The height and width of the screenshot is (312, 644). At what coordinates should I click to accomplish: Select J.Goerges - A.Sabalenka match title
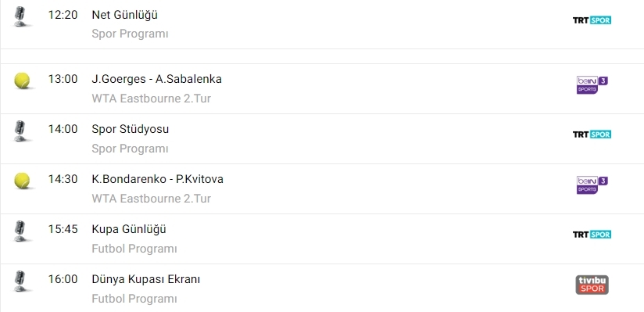pos(157,79)
